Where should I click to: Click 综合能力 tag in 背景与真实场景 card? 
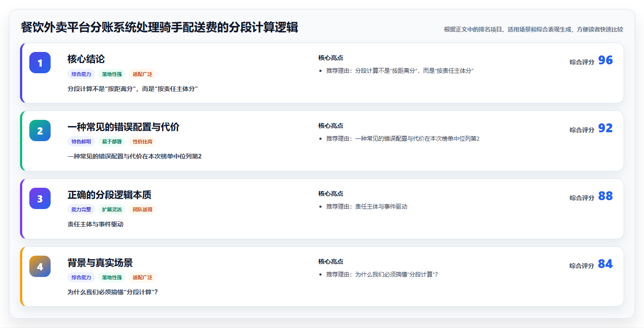81,277
